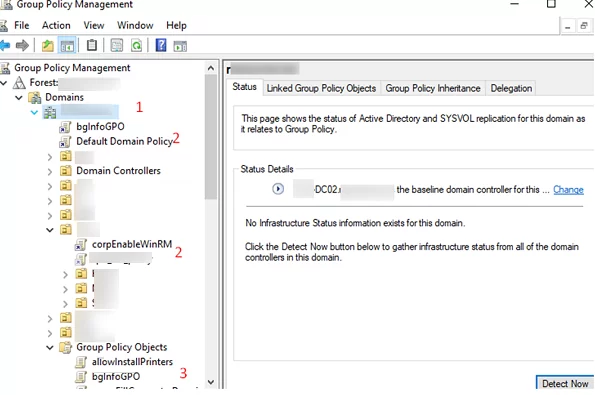Open Help via the question mark icon

click(x=161, y=46)
